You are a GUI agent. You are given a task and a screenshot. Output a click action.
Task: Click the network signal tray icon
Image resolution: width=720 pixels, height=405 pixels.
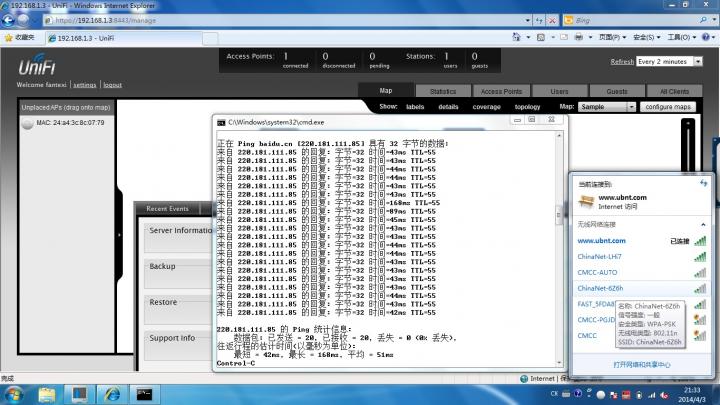point(652,395)
